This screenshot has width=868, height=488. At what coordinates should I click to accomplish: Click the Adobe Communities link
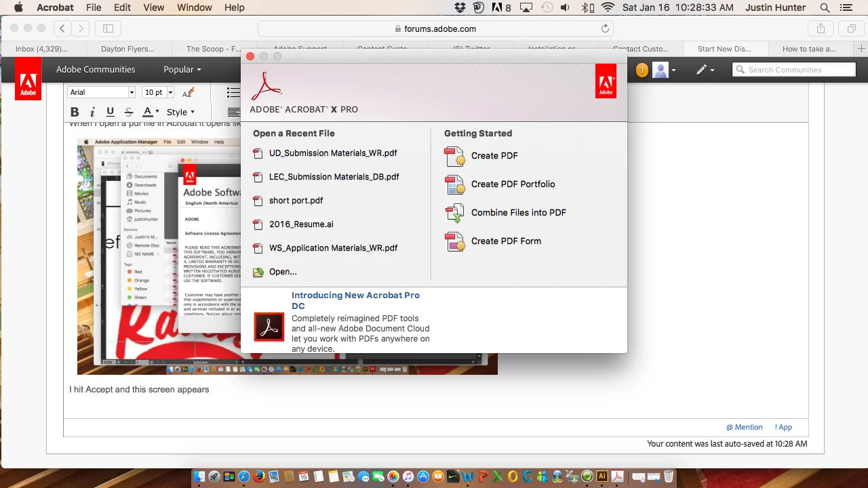point(96,69)
